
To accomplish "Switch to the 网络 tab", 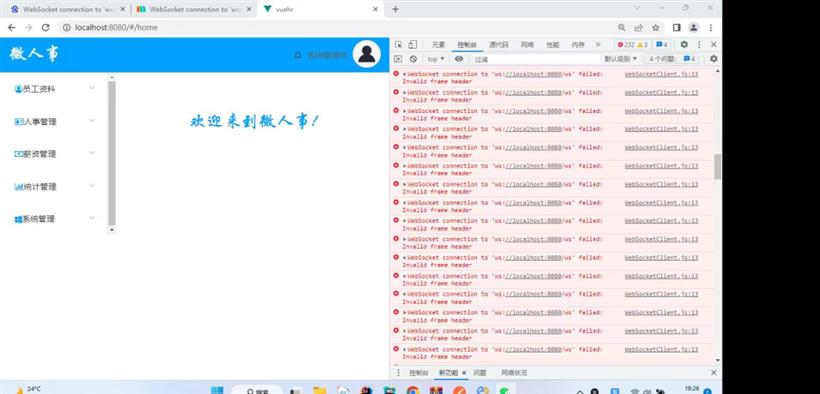I will click(527, 45).
